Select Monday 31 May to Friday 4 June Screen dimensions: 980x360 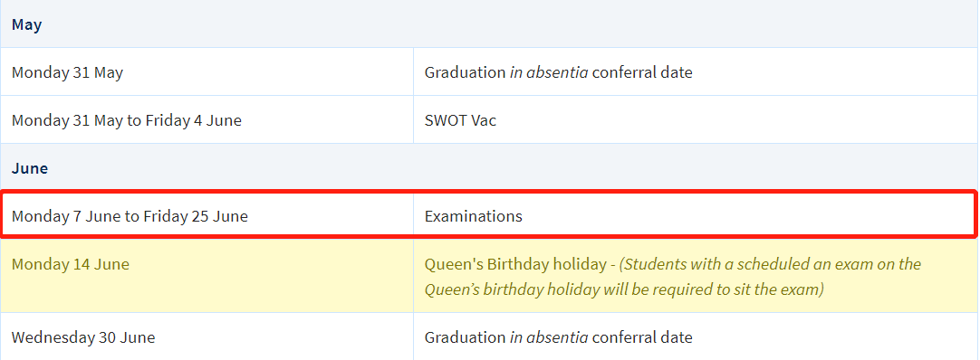(126, 119)
